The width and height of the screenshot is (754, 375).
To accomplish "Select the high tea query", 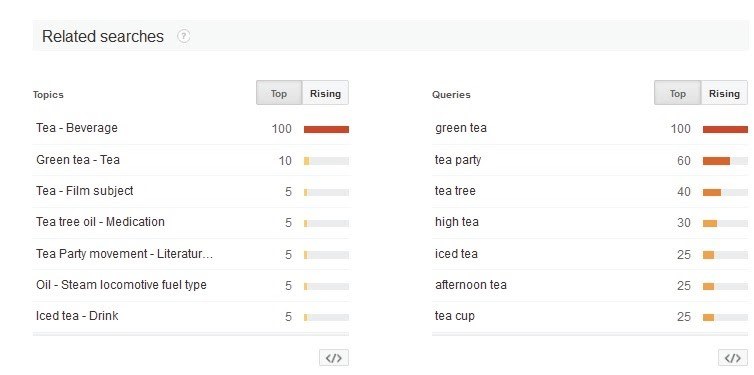I will point(457,222).
